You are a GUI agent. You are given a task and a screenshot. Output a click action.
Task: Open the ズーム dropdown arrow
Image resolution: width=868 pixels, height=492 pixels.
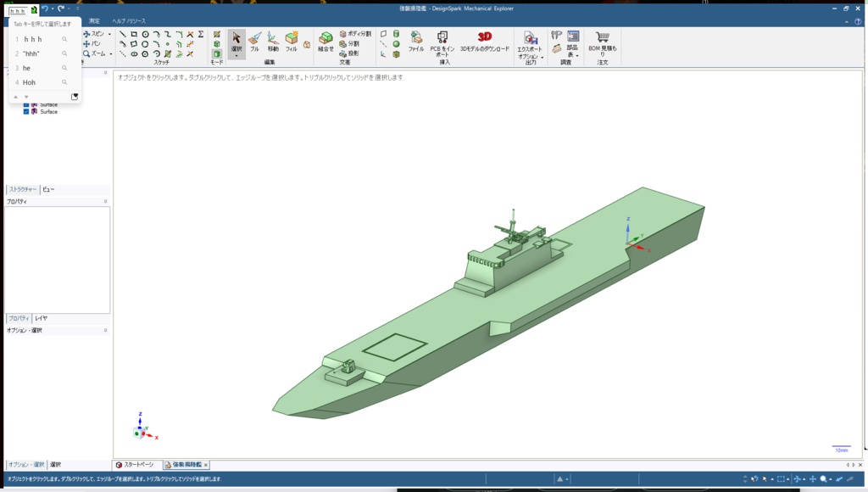(x=111, y=54)
